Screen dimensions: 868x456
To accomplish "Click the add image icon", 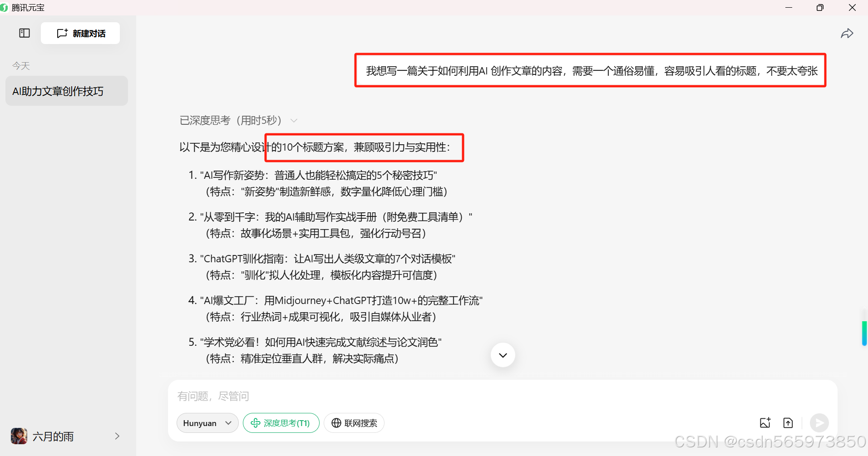I will click(x=765, y=423).
